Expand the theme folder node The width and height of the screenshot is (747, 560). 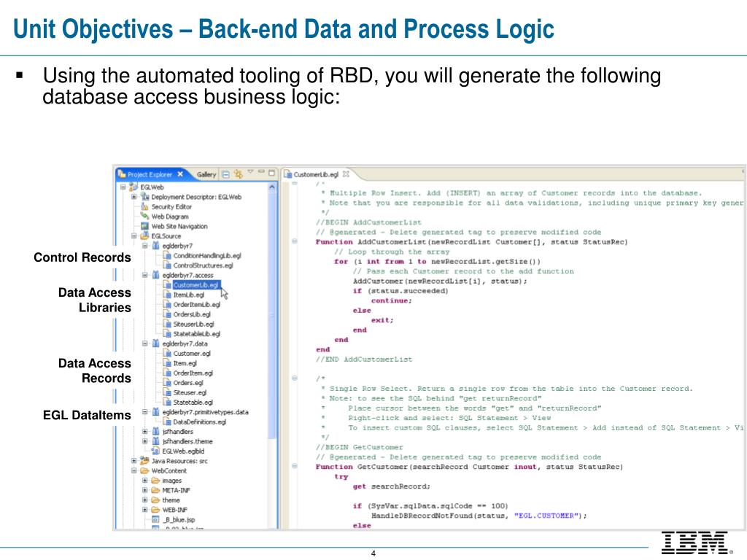(x=145, y=500)
